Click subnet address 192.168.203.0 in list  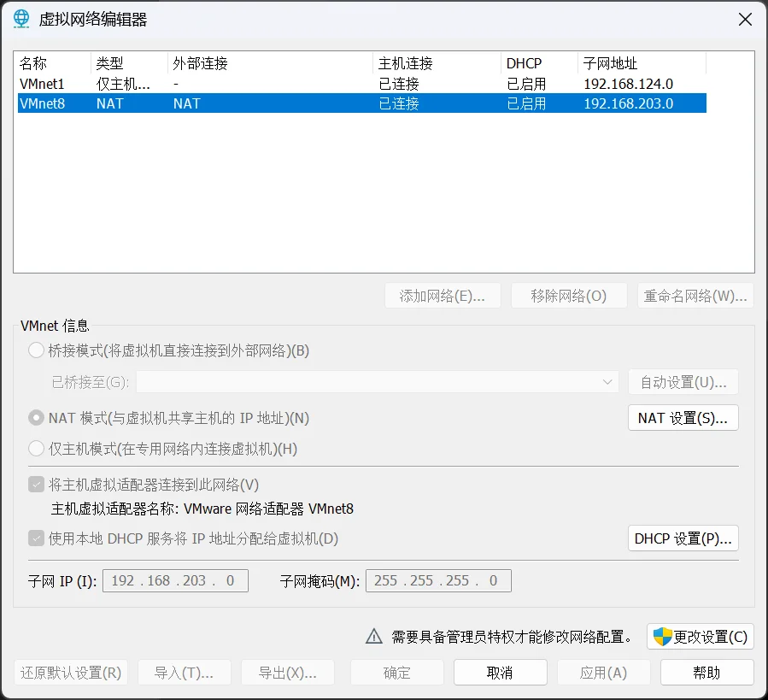[629, 103]
